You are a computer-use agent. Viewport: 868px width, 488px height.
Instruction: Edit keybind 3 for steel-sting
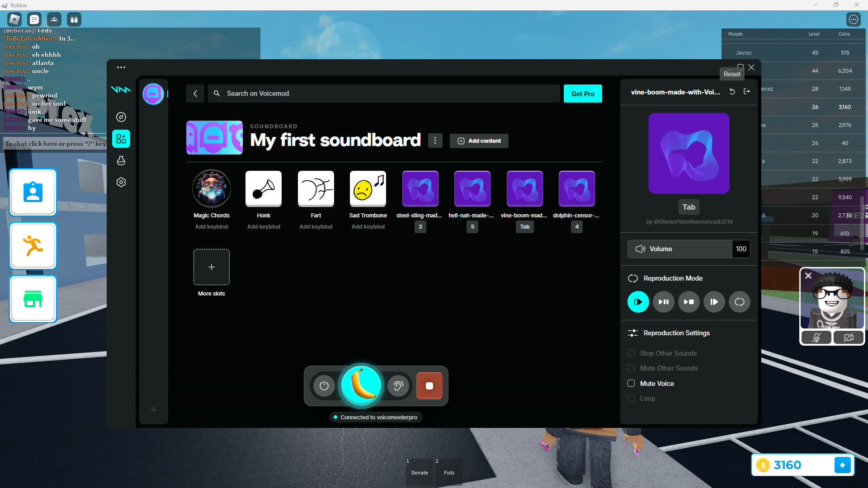(420, 227)
